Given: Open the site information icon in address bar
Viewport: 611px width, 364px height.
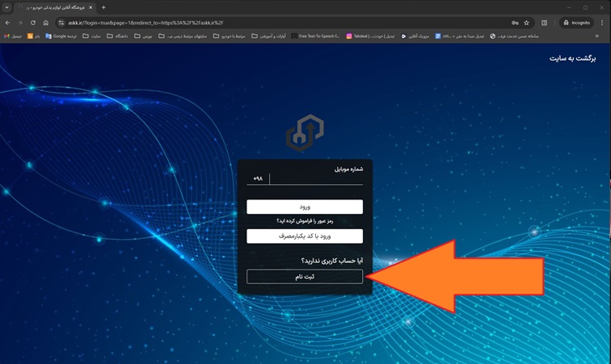Looking at the screenshot, I should click(61, 23).
